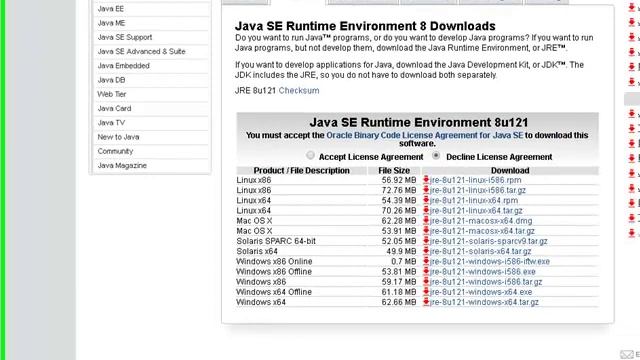The image size is (640, 360).
Task: Click download icon beside jre-8u121-solaris-x64.tar.gz
Action: coord(426,251)
